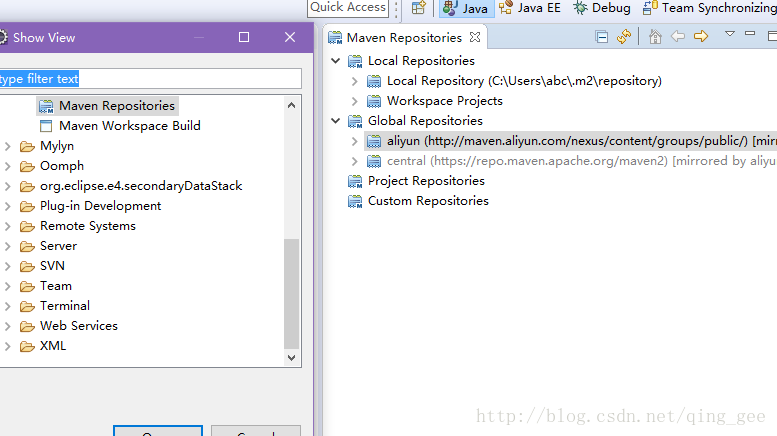Expand the aliyun repository node
Viewport: 777px width, 436px height.
pos(354,141)
